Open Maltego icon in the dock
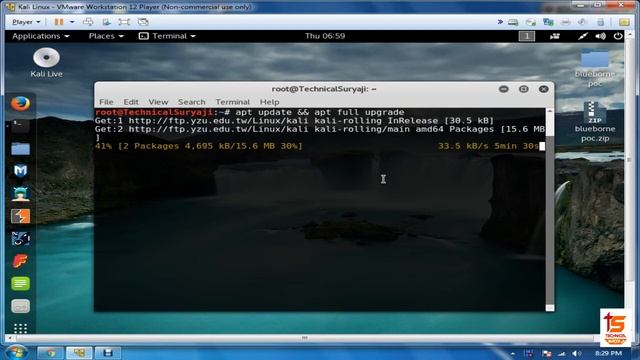Image resolution: width=640 pixels, height=360 pixels. (20, 238)
